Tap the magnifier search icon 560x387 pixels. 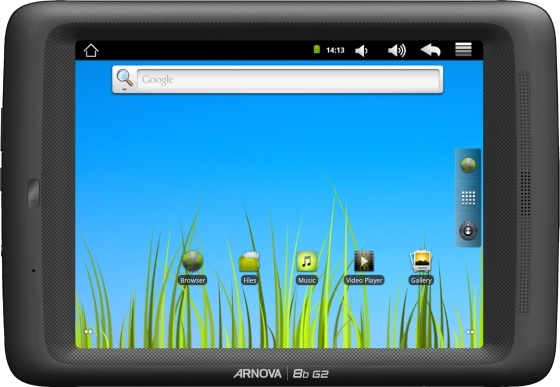point(125,77)
